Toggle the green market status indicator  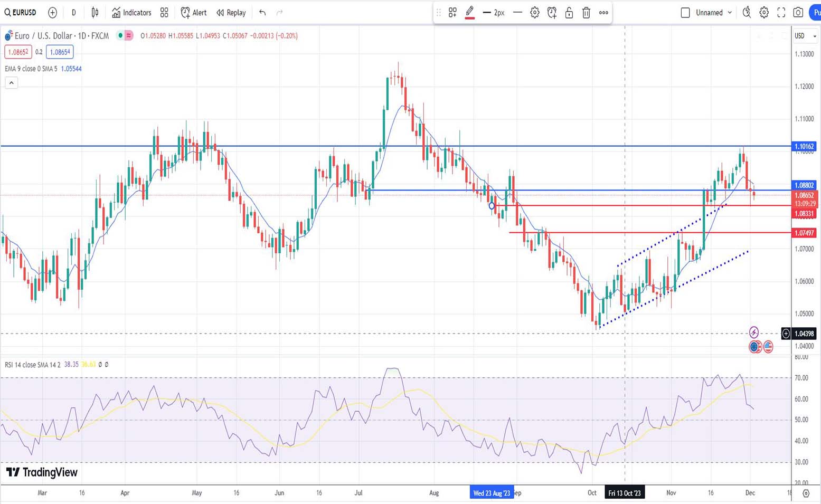(x=120, y=36)
